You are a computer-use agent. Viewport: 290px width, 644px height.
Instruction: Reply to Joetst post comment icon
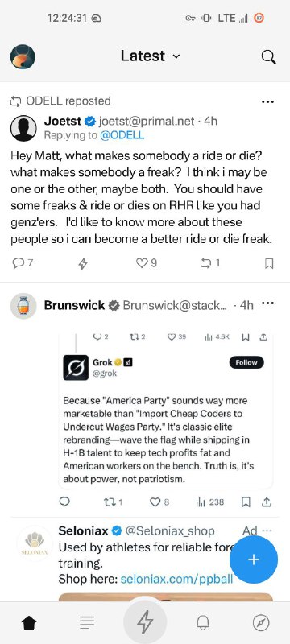[x=23, y=263]
